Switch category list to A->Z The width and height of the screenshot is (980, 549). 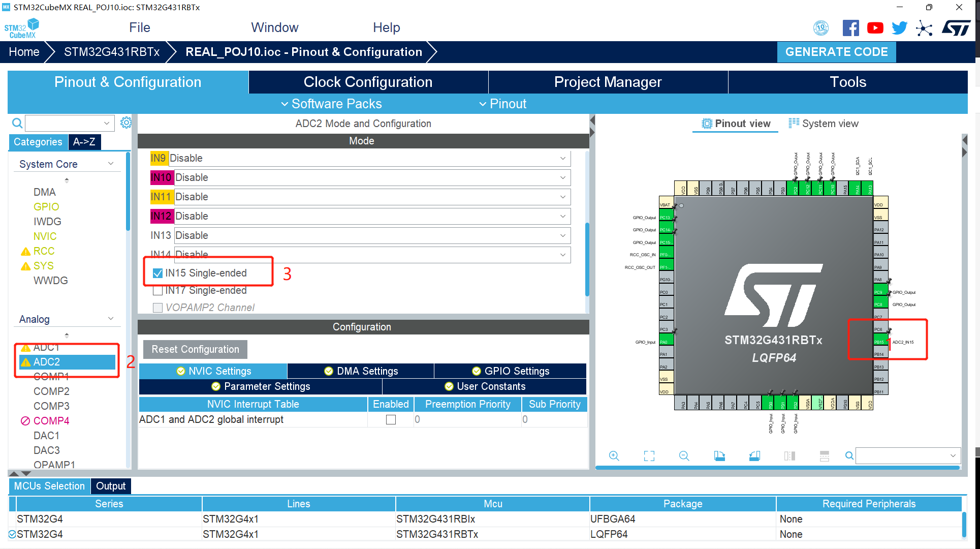84,142
